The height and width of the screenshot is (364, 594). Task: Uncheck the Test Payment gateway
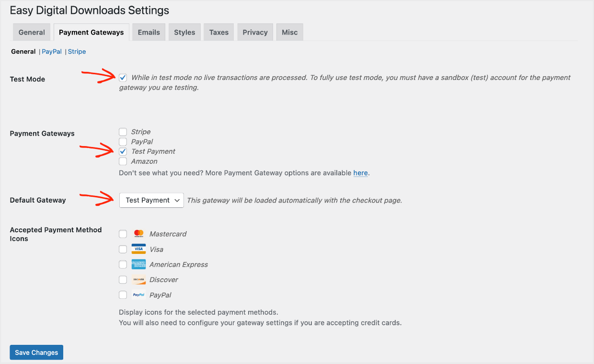(x=123, y=151)
